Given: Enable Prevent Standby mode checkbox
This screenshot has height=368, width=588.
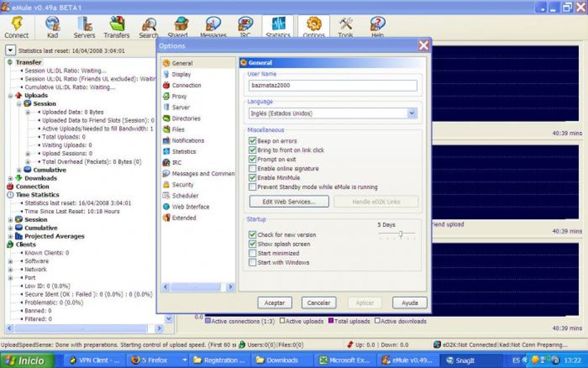Looking at the screenshot, I should point(252,187).
